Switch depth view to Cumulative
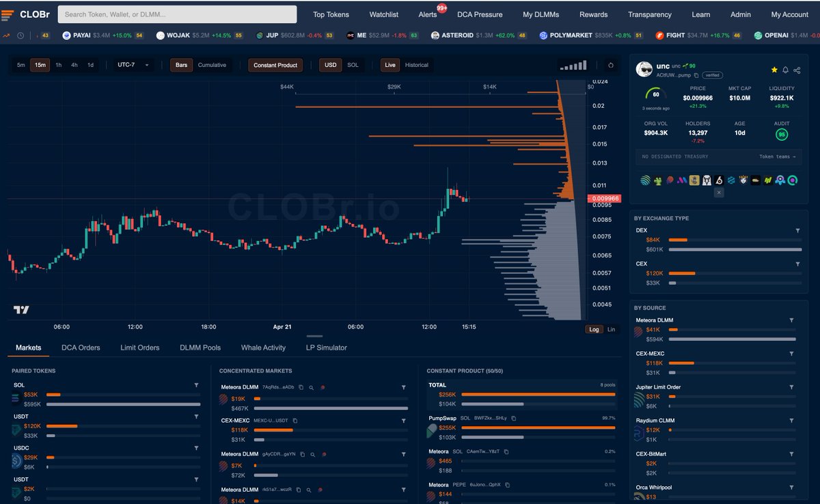 click(212, 66)
